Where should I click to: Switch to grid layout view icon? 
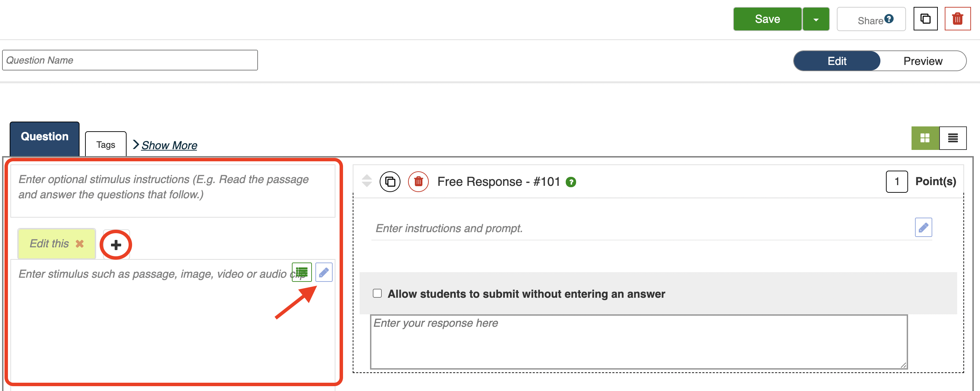(925, 138)
